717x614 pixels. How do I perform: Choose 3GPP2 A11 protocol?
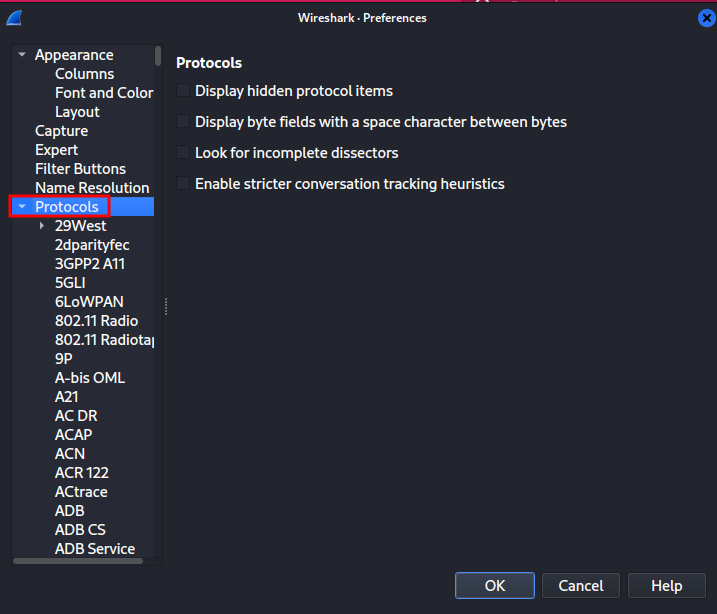(90, 264)
